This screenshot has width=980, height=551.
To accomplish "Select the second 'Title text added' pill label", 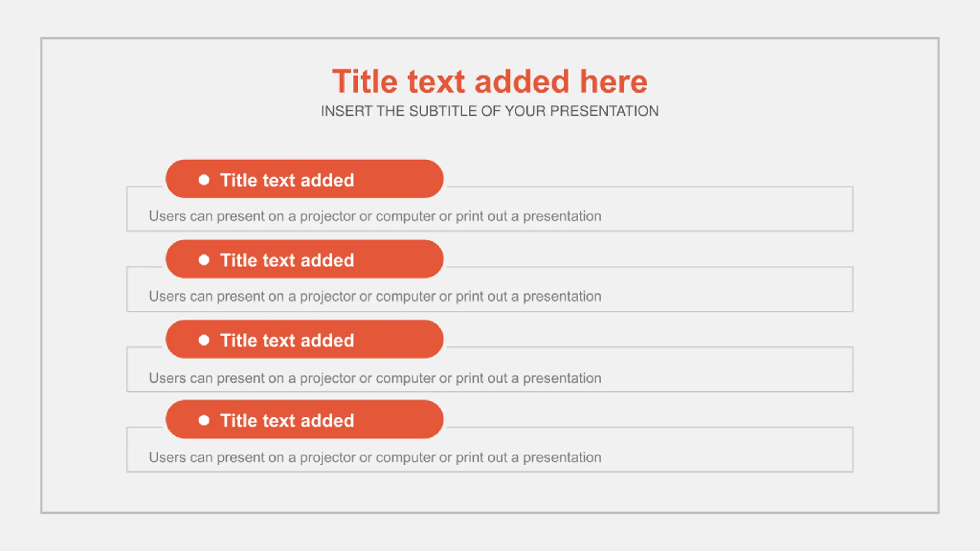I will pyautogui.click(x=287, y=261).
